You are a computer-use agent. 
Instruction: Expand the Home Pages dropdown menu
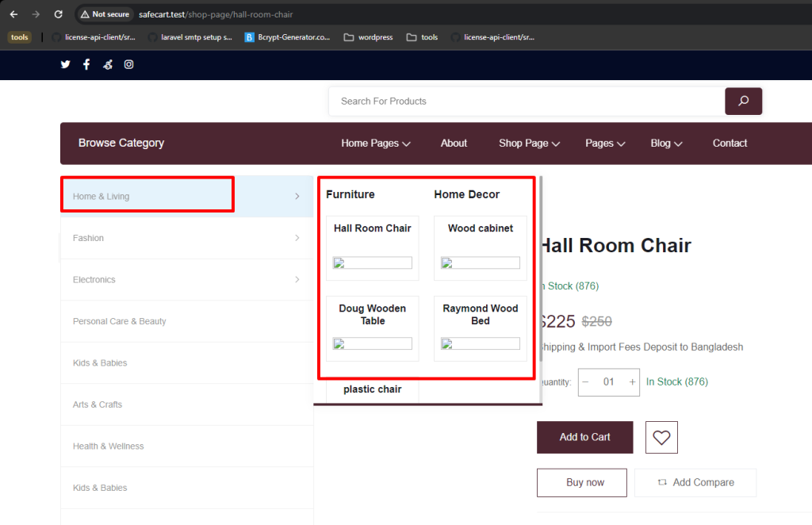[375, 144]
